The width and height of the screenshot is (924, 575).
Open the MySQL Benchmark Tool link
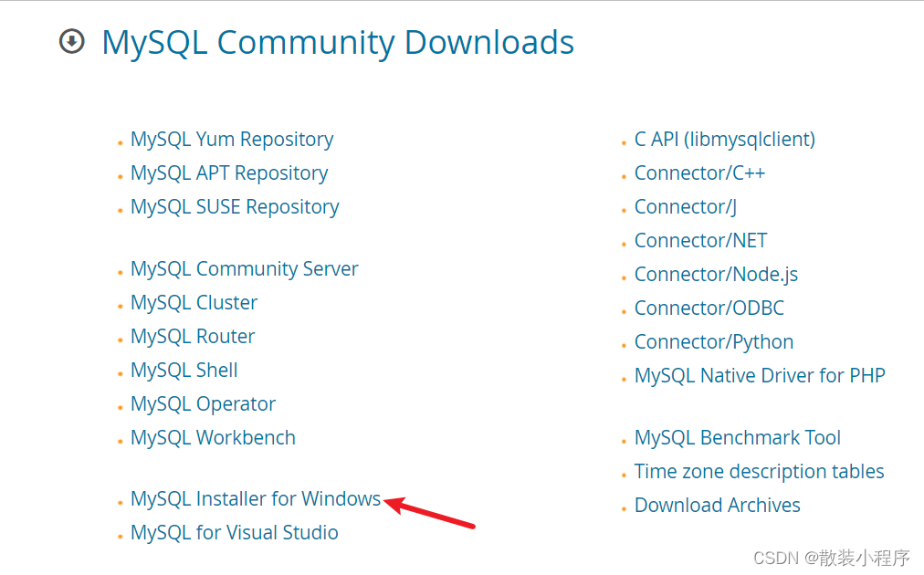click(x=738, y=438)
